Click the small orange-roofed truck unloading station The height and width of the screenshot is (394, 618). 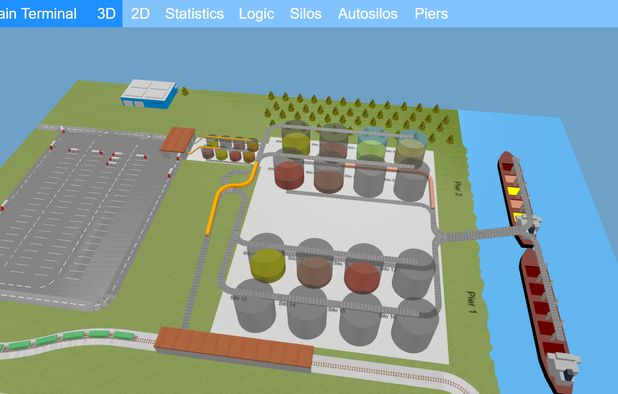[x=178, y=140]
